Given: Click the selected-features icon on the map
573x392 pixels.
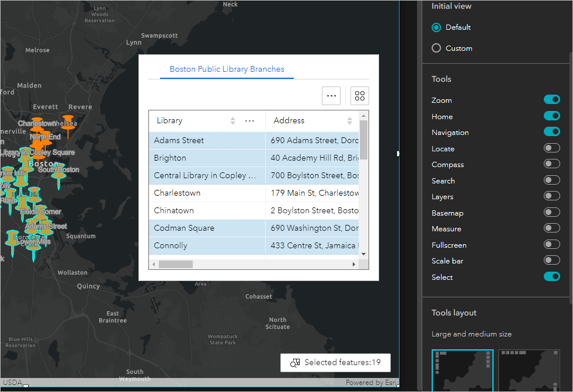Looking at the screenshot, I should click(295, 363).
